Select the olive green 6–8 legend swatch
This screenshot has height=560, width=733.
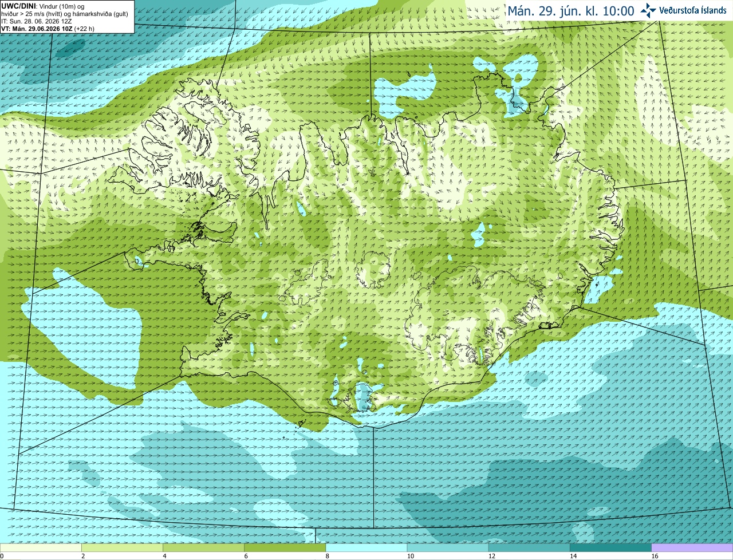285,547
